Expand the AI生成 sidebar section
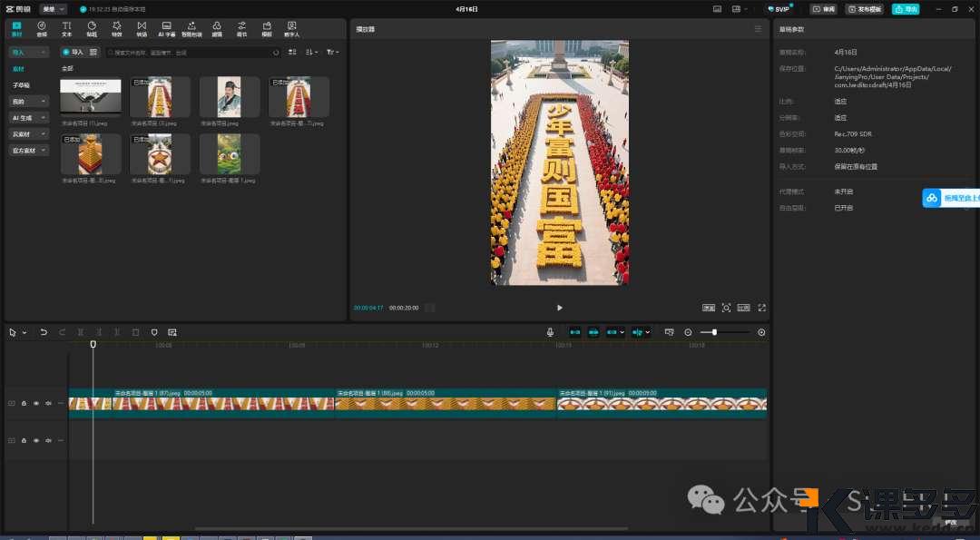980x540 pixels. coord(29,118)
